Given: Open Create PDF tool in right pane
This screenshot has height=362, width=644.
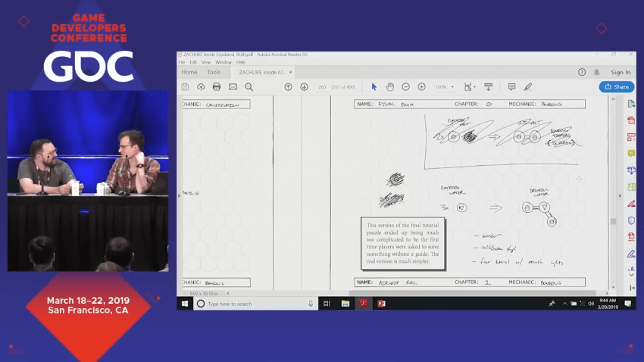Looking at the screenshot, I should 631,120.
